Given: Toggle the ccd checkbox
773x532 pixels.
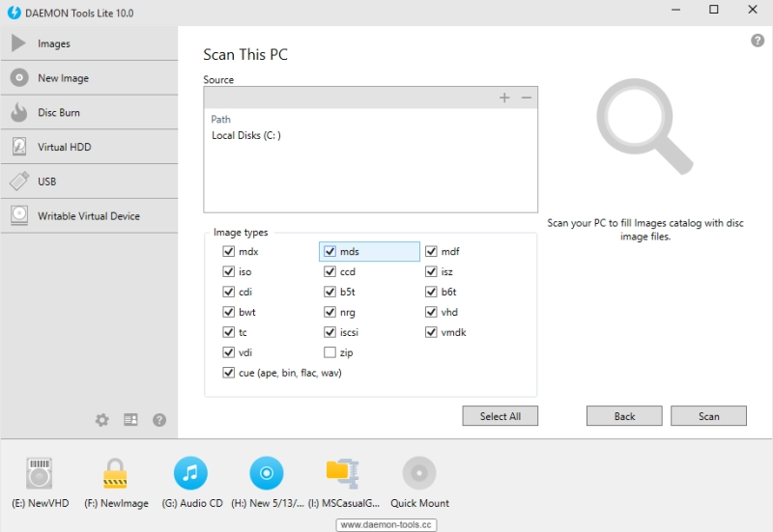Looking at the screenshot, I should (x=329, y=271).
